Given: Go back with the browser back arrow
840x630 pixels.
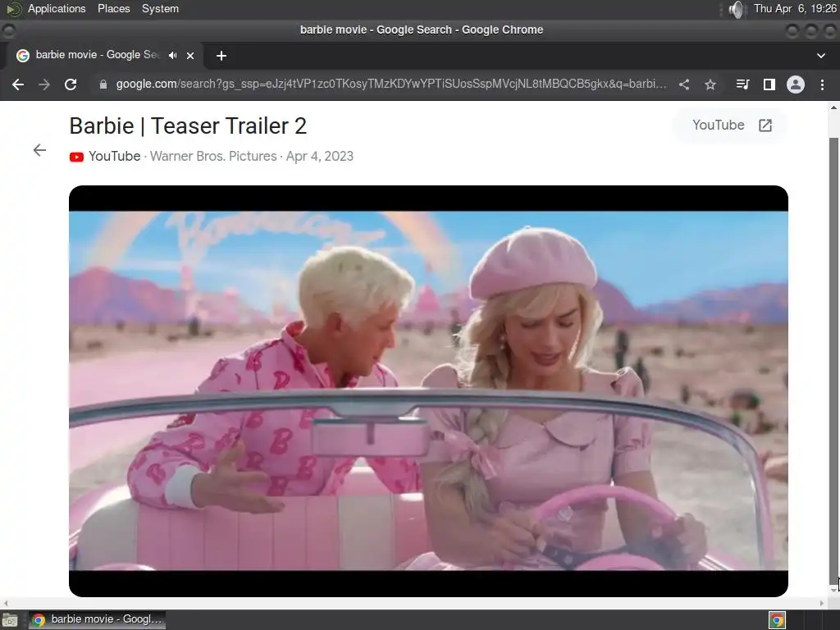Looking at the screenshot, I should click(18, 84).
